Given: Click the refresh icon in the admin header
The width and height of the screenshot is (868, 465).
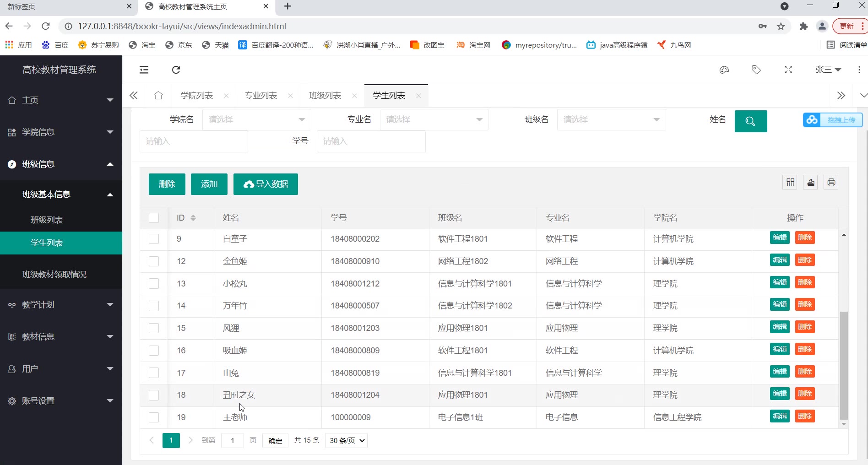Looking at the screenshot, I should (176, 70).
